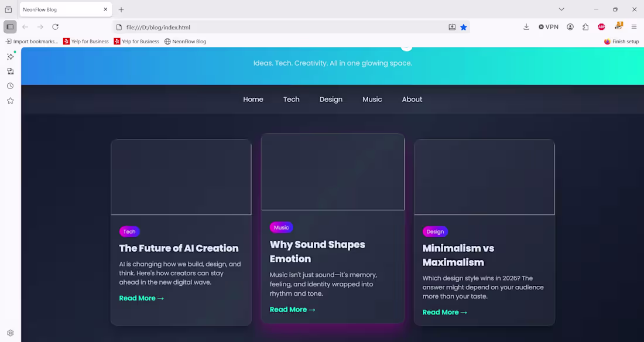
Task: Open the first Yelp for Business bookmark
Action: tap(86, 42)
